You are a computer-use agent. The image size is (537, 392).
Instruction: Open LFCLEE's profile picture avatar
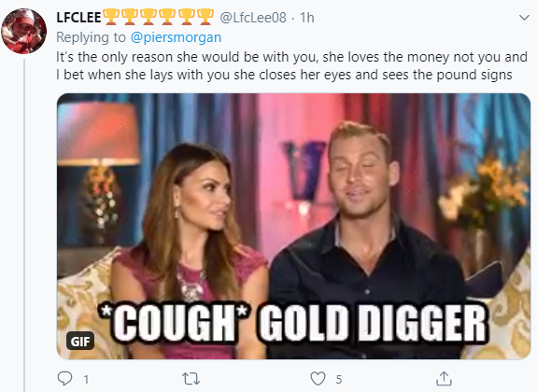[23, 31]
